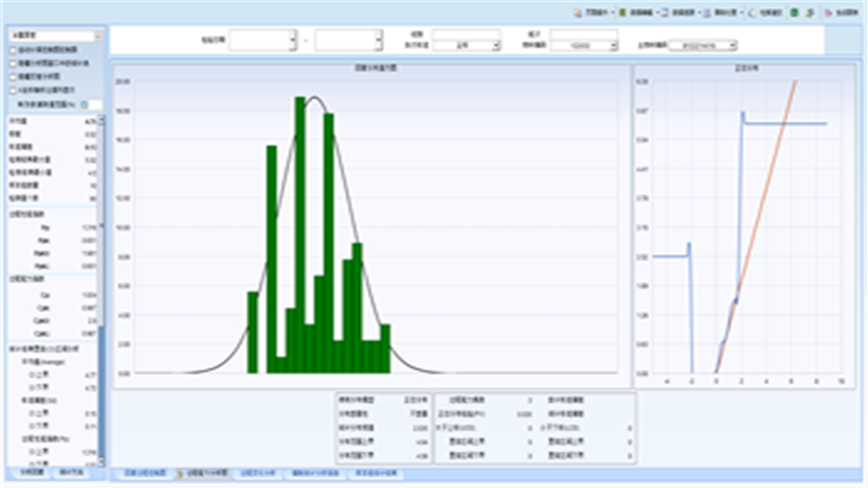Viewport: 868px width, 488px height.
Task: Click the text input above the middle combo box
Action: tap(466, 34)
